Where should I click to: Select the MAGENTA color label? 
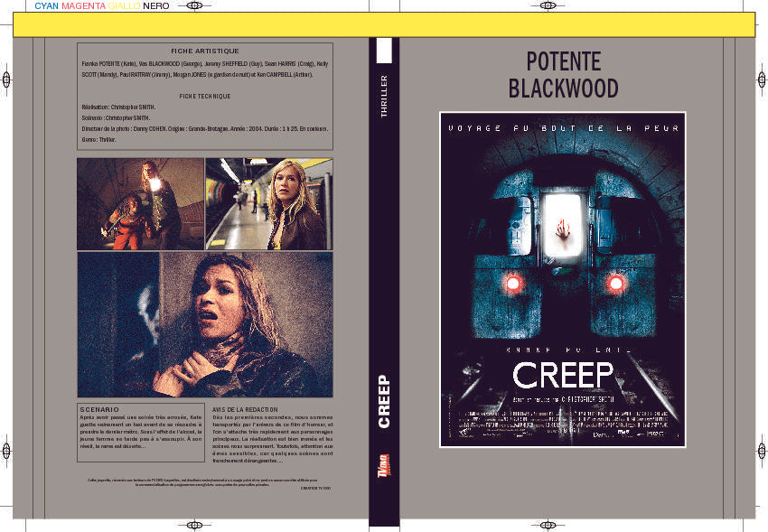point(83,6)
